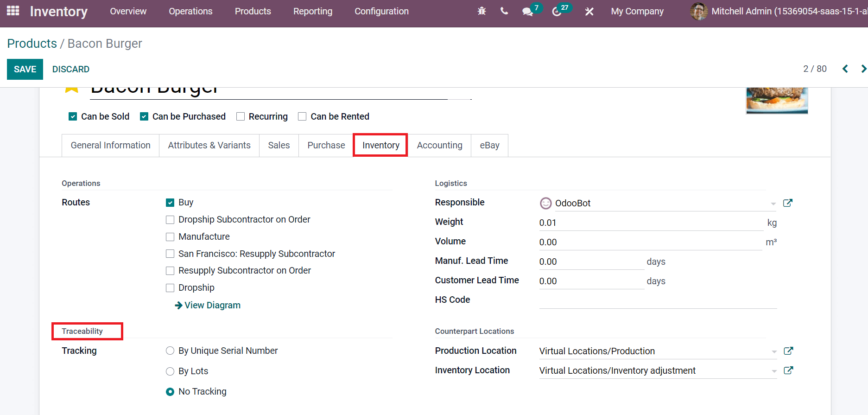Viewport: 868px width, 415px height.
Task: Click the SAVE button
Action: coord(25,69)
